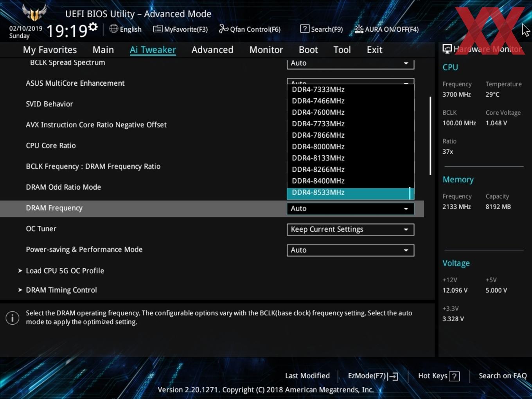Select ASUS MultiCore Enhancement row
Image resolution: width=532 pixels, height=399 pixels.
tap(75, 83)
